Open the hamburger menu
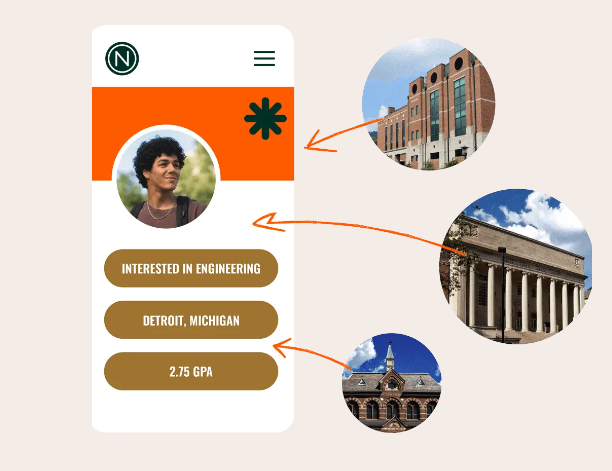The width and height of the screenshot is (612, 471). [265, 59]
